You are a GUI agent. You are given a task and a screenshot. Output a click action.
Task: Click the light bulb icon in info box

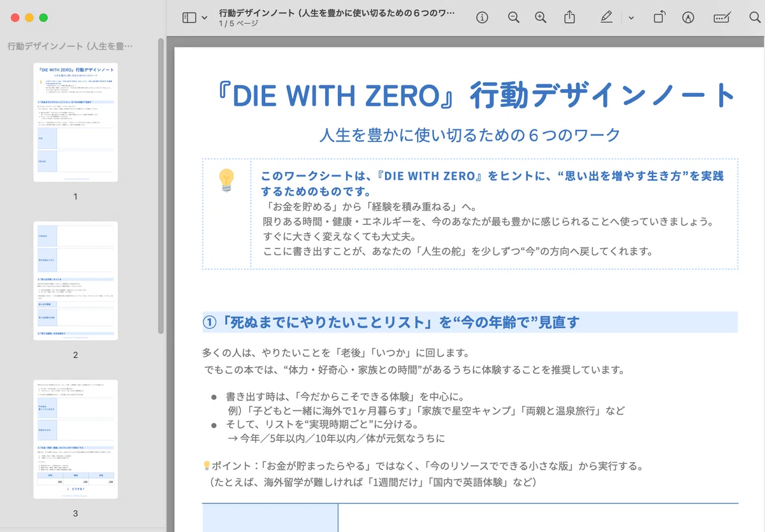[226, 181]
